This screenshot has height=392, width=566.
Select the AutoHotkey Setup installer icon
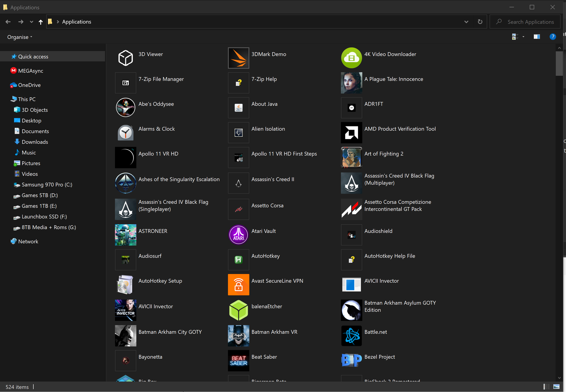125,285
